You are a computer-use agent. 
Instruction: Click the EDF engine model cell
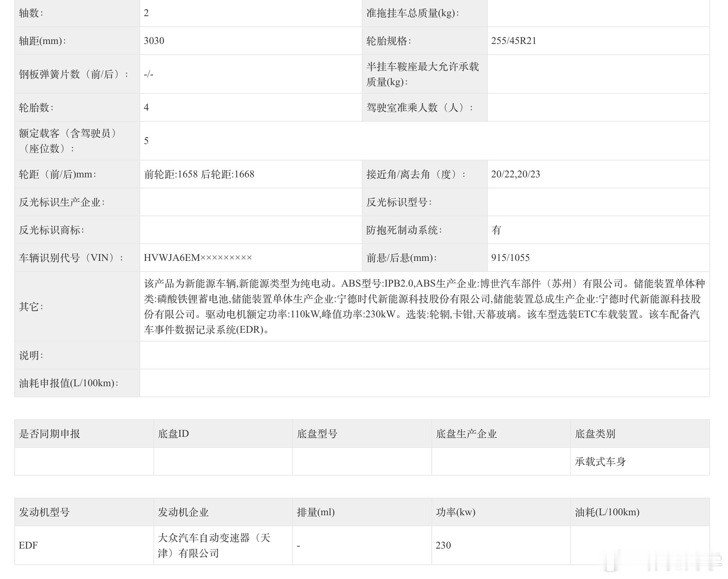[x=28, y=545]
